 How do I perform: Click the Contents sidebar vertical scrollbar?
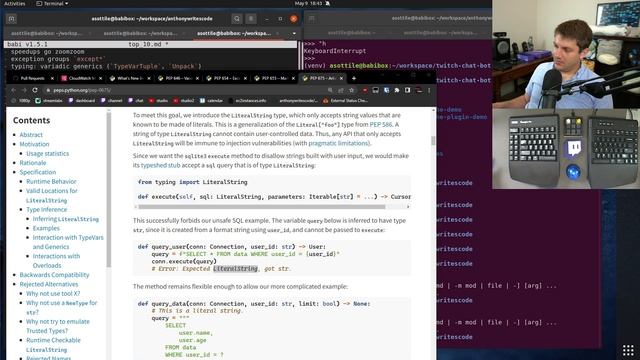[x=109, y=190]
